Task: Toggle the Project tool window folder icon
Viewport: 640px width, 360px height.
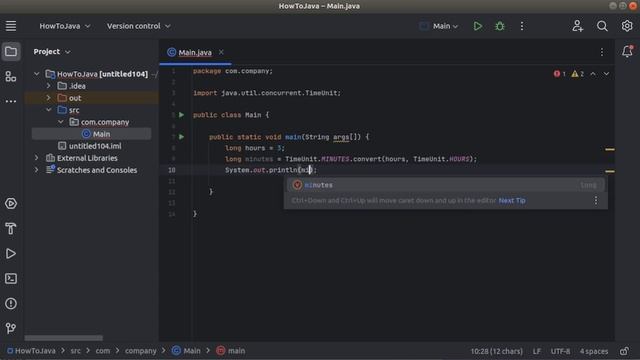Action: click(x=11, y=51)
